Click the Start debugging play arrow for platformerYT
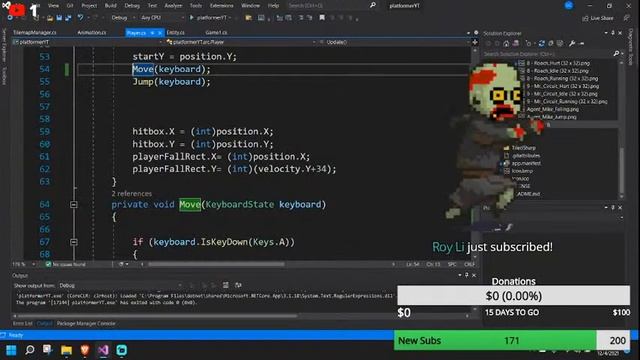This screenshot has width=640, height=360. tap(191, 18)
